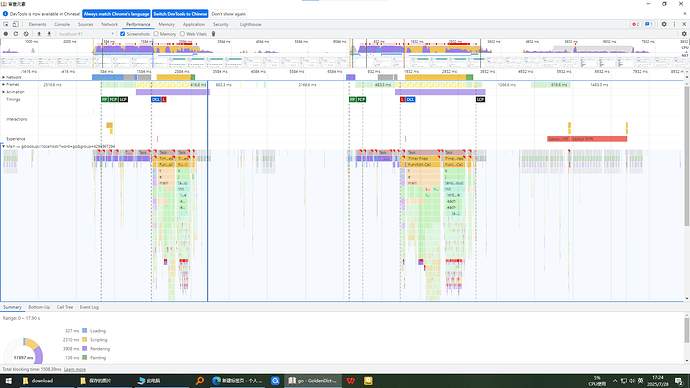Screen dimensions: 690x388
Task: Click the Learn more link
Action: 75,370
